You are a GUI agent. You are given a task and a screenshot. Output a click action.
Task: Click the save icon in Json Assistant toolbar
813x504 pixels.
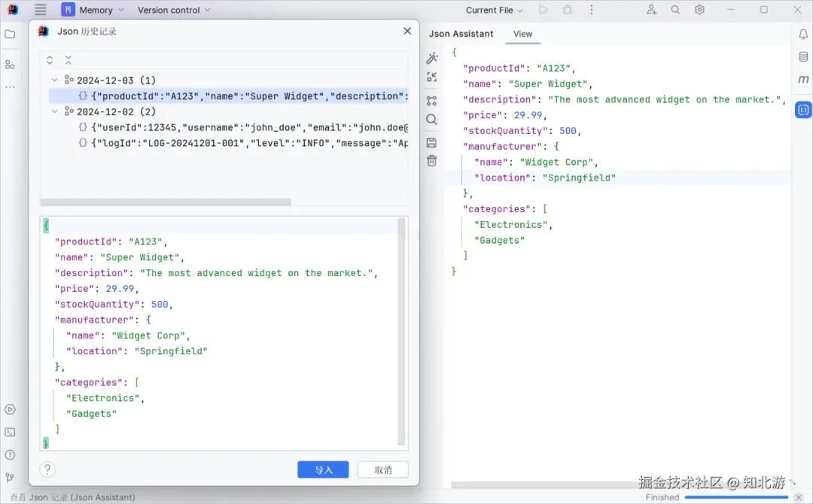[x=431, y=142]
